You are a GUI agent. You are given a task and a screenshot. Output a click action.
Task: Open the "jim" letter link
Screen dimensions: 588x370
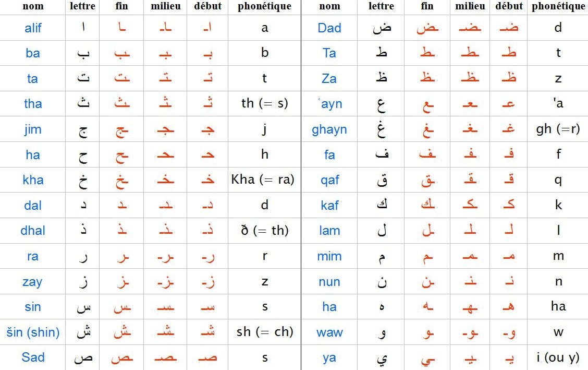tap(32, 129)
